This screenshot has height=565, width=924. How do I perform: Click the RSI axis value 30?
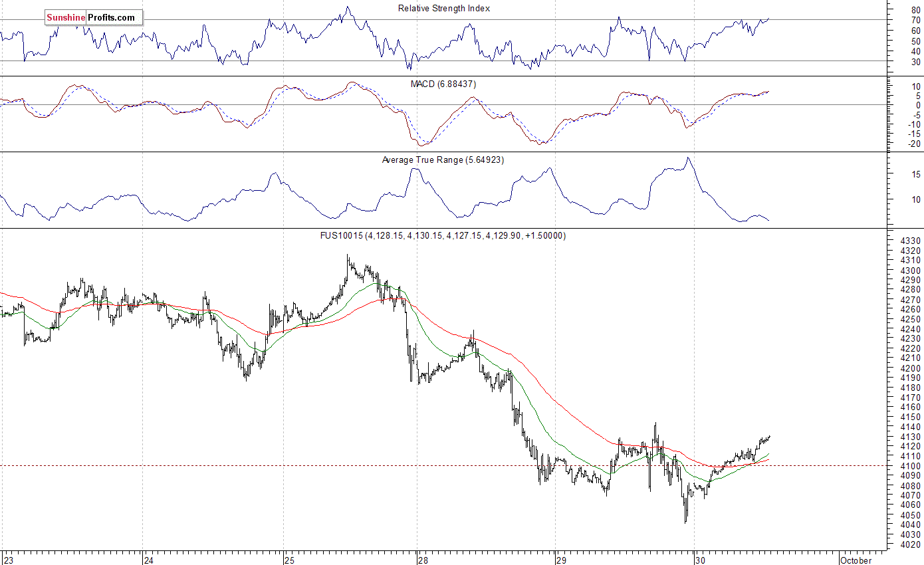coord(915,61)
